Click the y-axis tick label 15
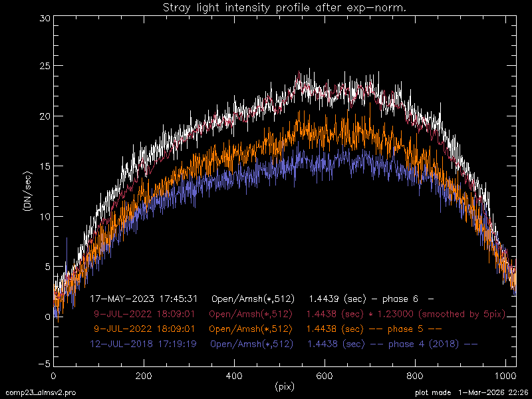This screenshot has height=399, width=532. pos(44,166)
